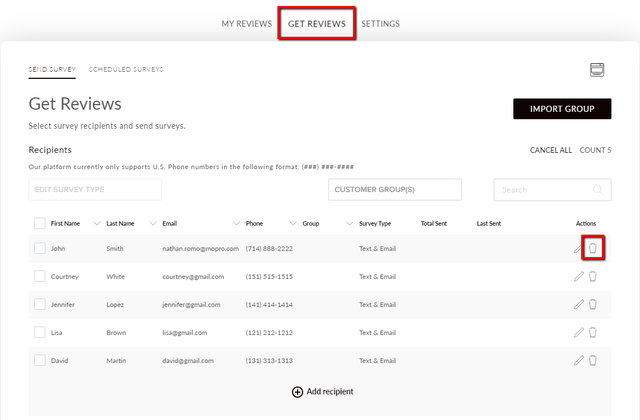Click the Cancel All link
The width and height of the screenshot is (640, 420).
551,150
